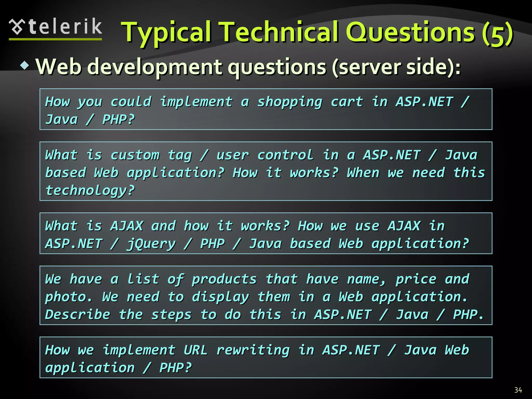Click the shopping cart question box
The image size is (532, 399).
click(266, 109)
